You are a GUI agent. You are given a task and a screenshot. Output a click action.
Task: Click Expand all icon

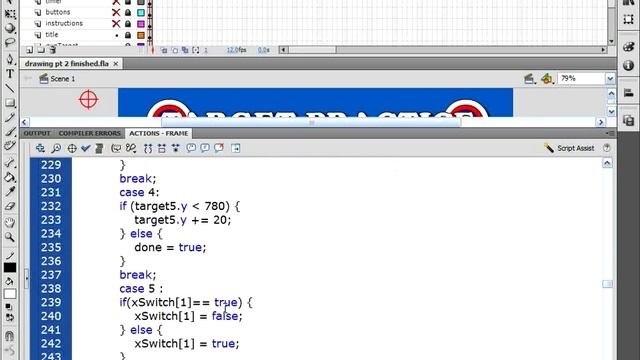click(176, 148)
